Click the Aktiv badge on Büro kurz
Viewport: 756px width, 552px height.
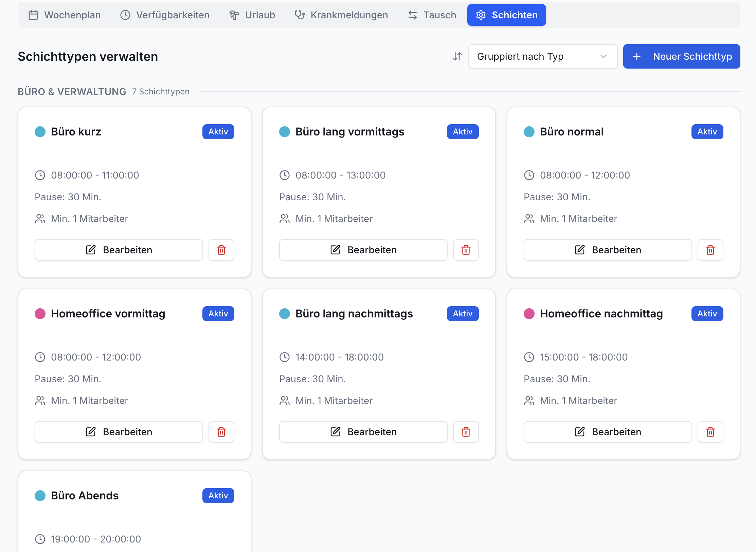[x=218, y=132]
